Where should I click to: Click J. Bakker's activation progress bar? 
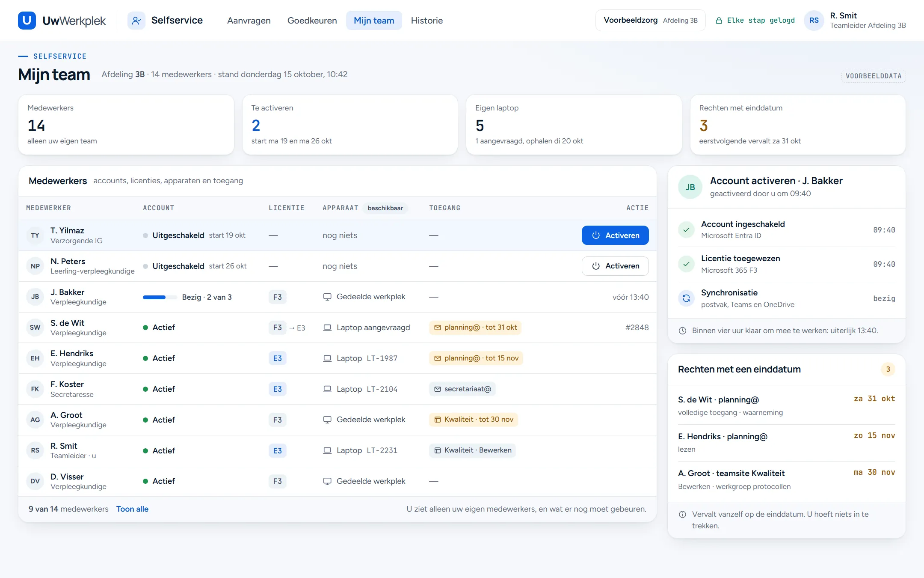coord(160,297)
